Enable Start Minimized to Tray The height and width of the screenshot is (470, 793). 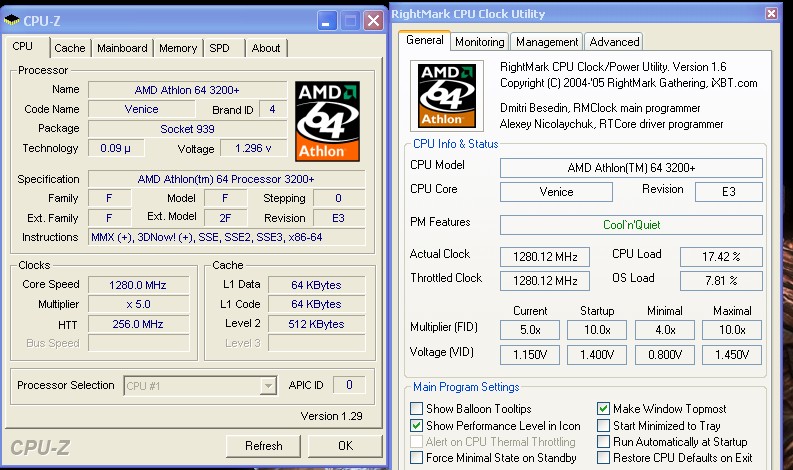pyautogui.click(x=603, y=425)
